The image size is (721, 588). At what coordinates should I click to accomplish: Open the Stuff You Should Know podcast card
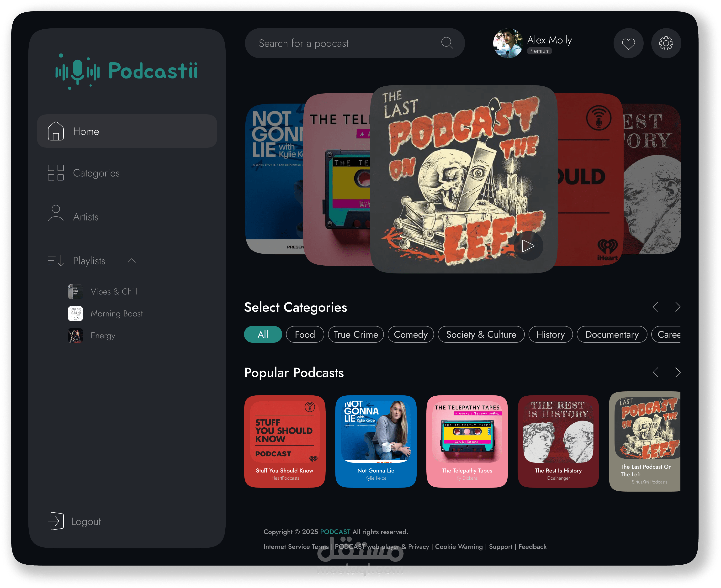(x=285, y=441)
